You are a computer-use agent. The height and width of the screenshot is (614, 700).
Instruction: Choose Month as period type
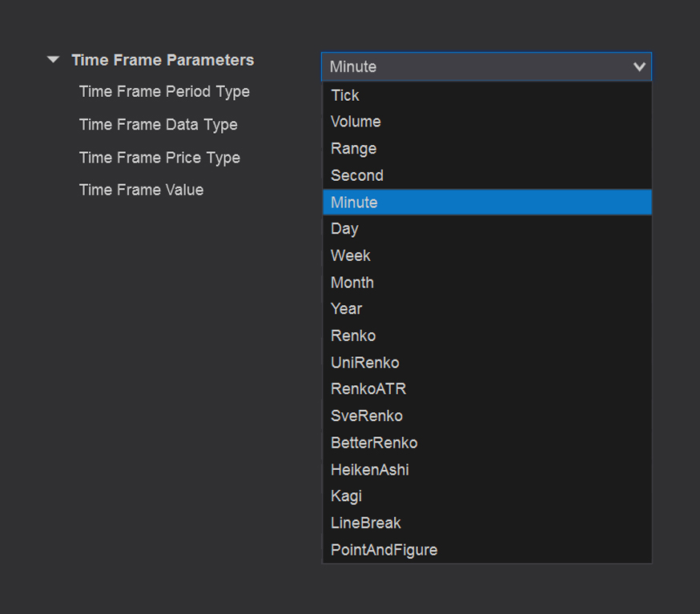click(x=352, y=283)
